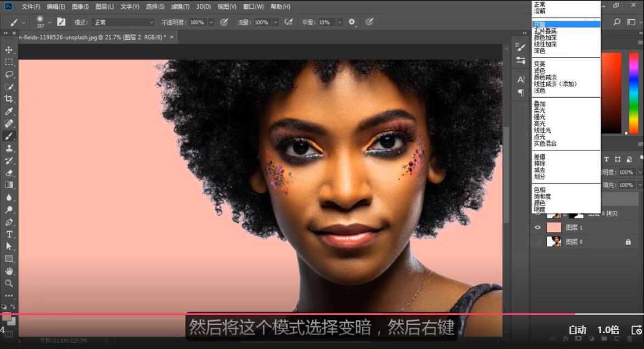The image size is (644, 349).
Task: Select the Rectangular Marquee tool
Action: point(9,62)
